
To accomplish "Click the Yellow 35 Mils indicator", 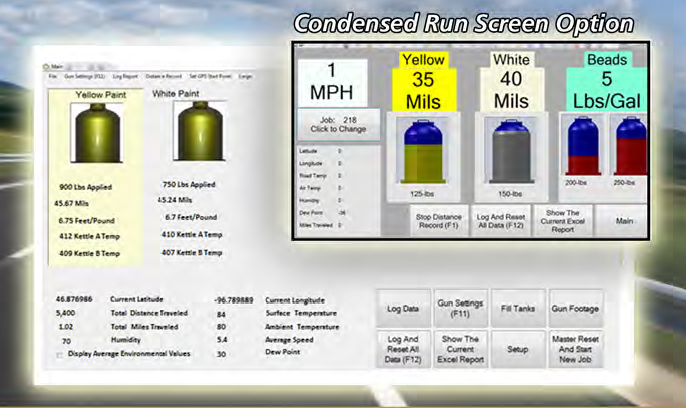I will click(x=424, y=82).
